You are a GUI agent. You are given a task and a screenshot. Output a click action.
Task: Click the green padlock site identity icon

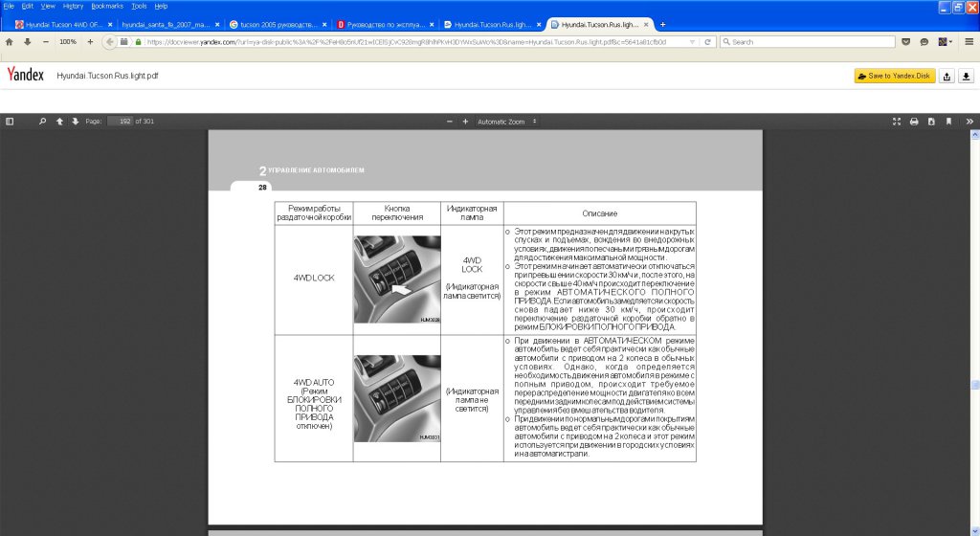coord(138,42)
